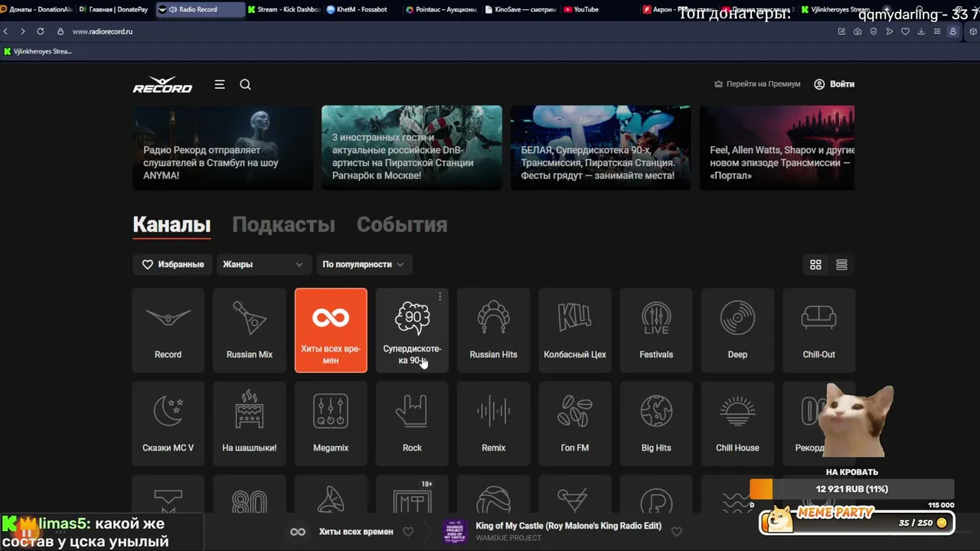Open site search with the magnifier icon
Image resolution: width=980 pixels, height=551 pixels.
245,84
